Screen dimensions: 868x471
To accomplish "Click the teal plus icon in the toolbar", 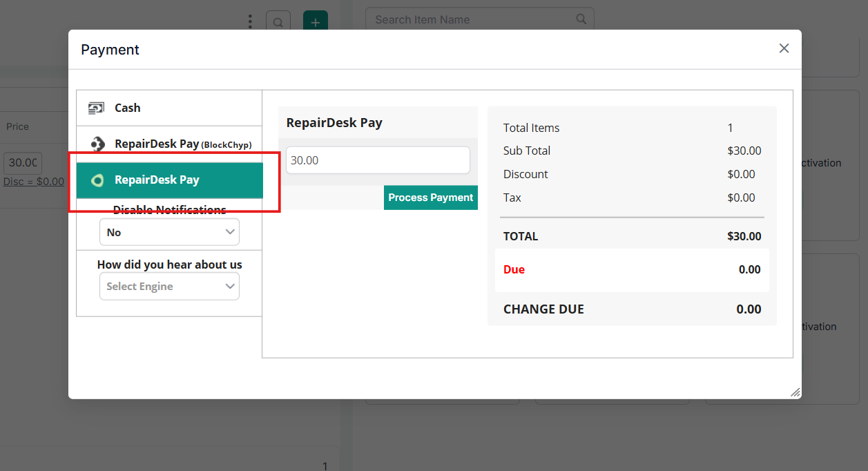I will [315, 21].
